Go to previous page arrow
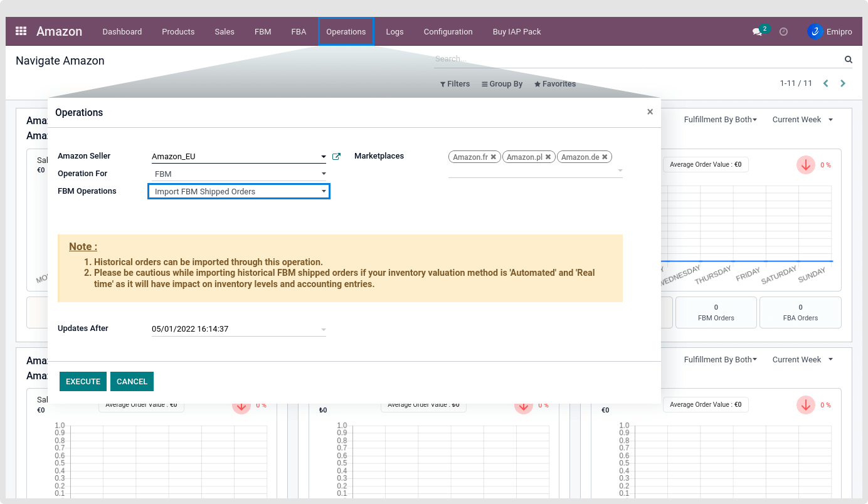Screen dimensions: 868x504 pyautogui.click(x=826, y=83)
